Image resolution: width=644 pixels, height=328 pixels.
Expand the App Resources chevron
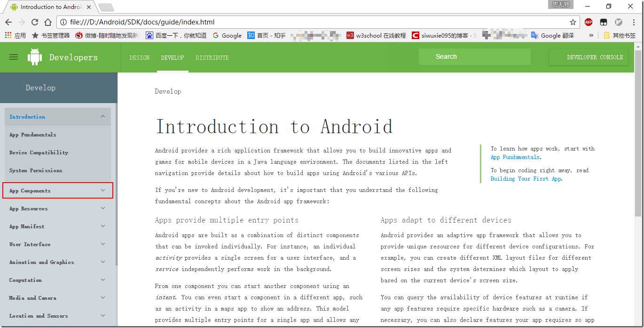point(103,208)
